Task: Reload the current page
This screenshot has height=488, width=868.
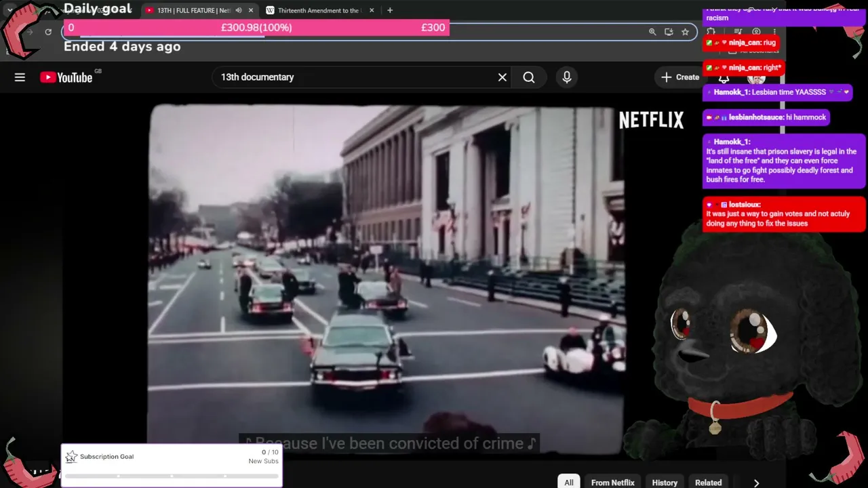Action: point(48,32)
